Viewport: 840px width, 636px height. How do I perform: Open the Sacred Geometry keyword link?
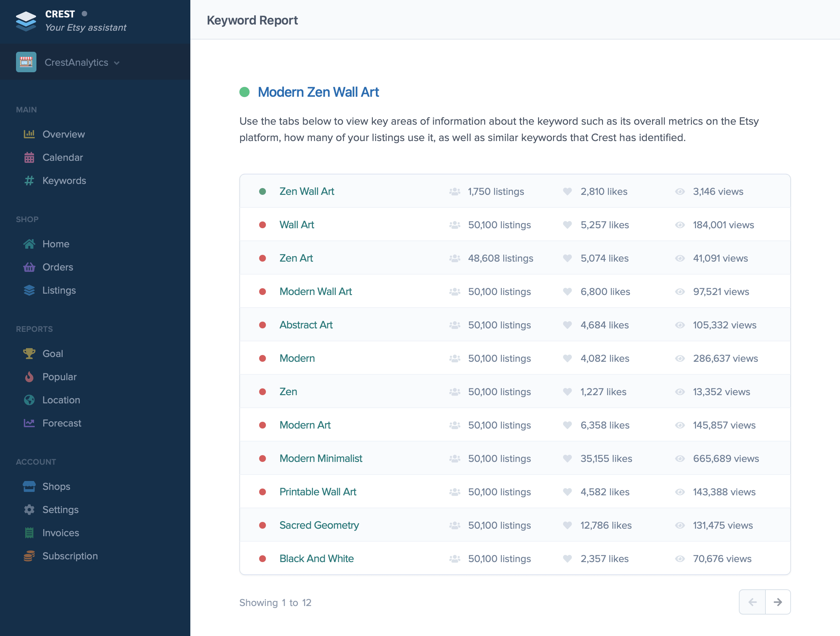click(319, 525)
